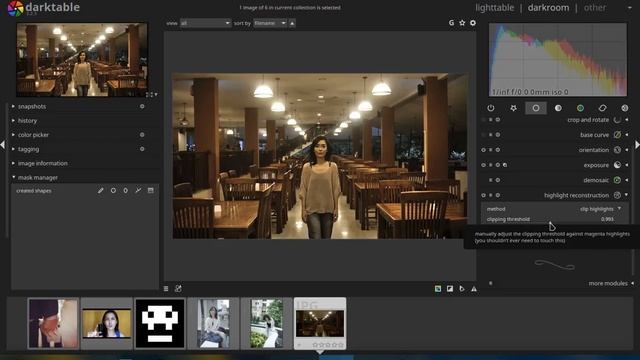Toggle the exposure module on/off
This screenshot has width=640, height=360.
pyautogui.click(x=483, y=165)
